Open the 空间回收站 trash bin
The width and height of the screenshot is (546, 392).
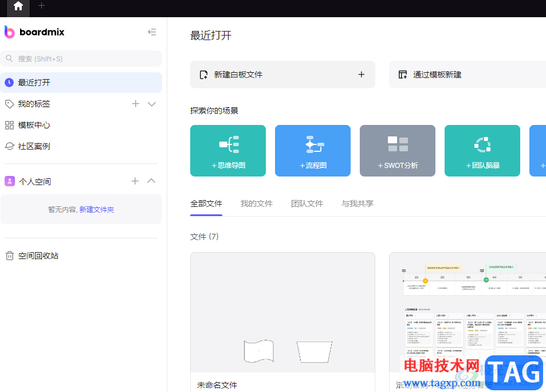click(38, 256)
